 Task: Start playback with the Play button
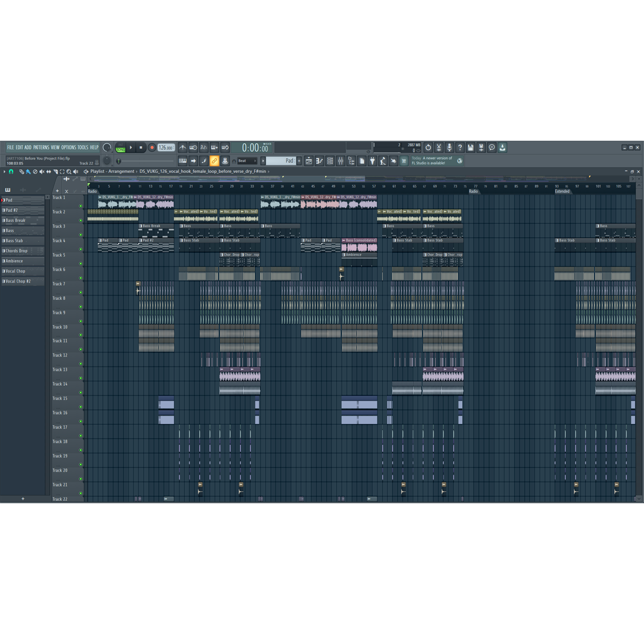pyautogui.click(x=131, y=147)
